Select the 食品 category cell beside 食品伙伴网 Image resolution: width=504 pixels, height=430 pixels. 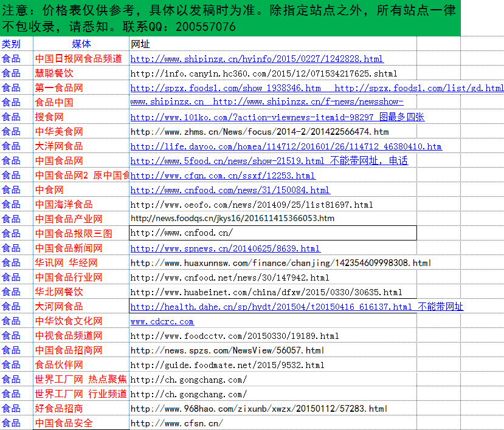16,365
